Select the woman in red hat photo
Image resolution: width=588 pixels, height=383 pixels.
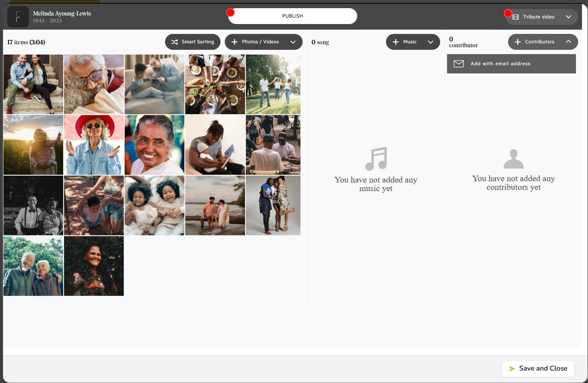click(x=94, y=145)
